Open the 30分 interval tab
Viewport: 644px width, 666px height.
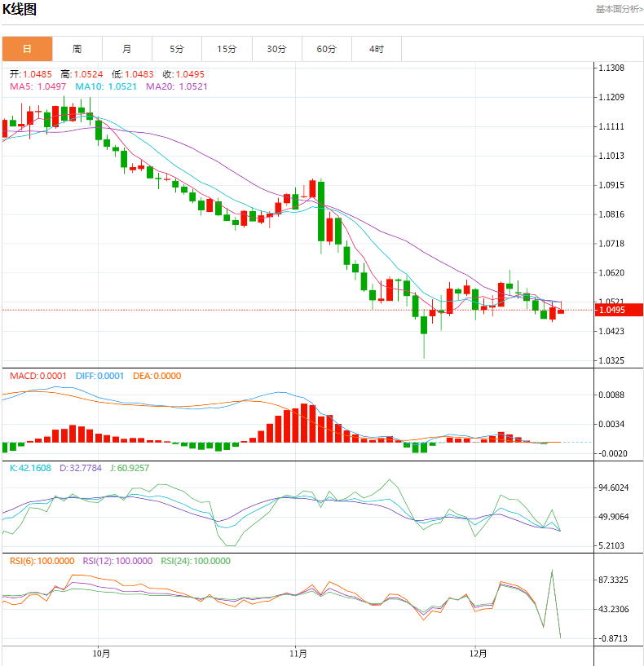pyautogui.click(x=276, y=49)
